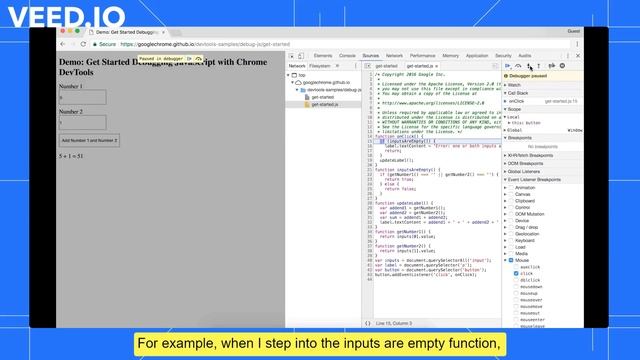Image resolution: width=640 pixels, height=360 pixels.
Task: Click line number 20 in code gutter
Action: [x=370, y=165]
